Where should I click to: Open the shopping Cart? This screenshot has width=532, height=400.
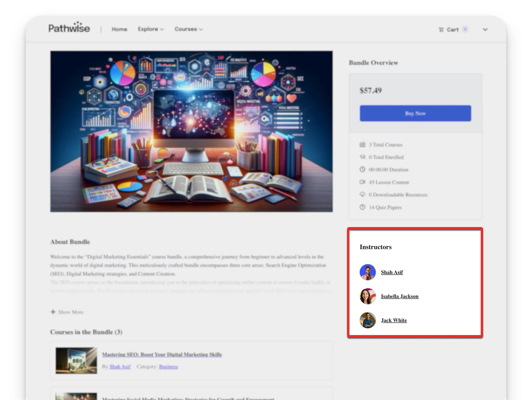(x=449, y=30)
